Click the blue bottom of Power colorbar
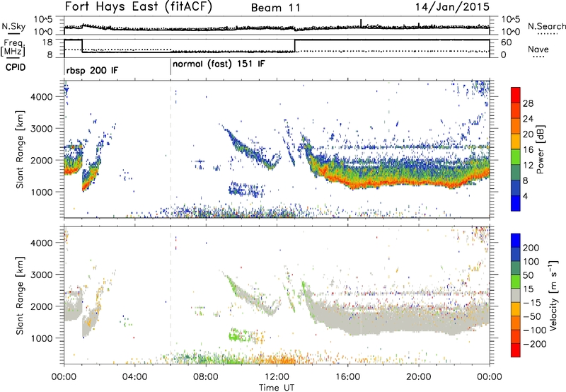Screen dimensions: 566x392 [516, 203]
